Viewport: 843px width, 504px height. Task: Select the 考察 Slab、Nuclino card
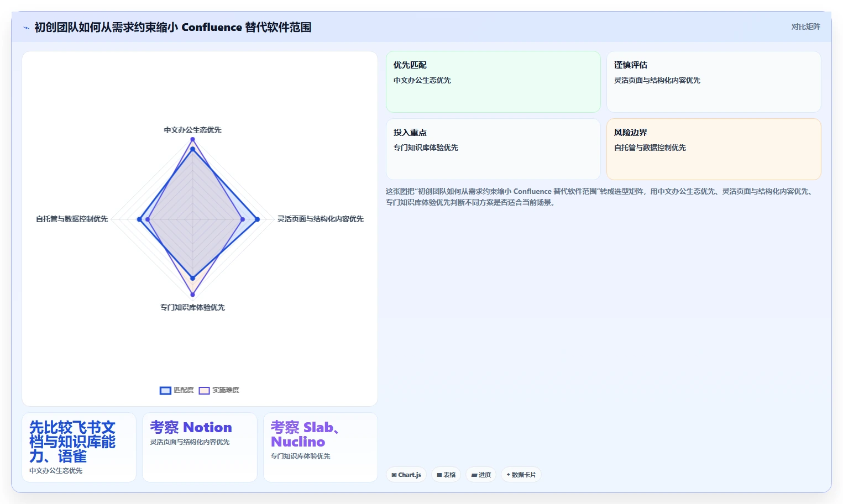[321, 447]
